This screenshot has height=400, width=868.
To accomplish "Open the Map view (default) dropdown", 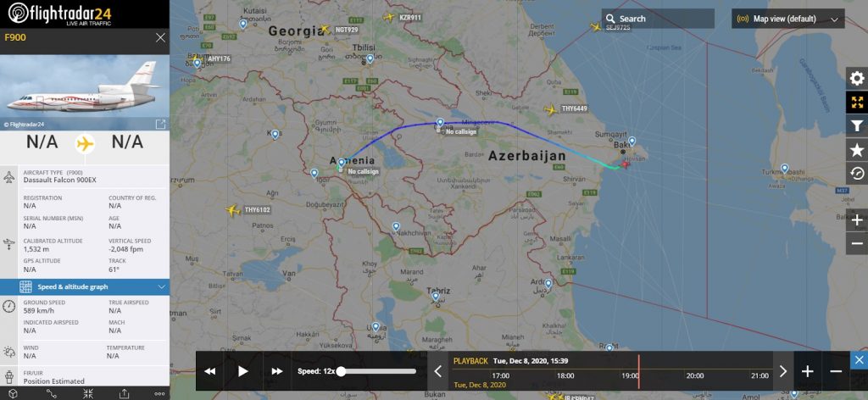I will pyautogui.click(x=787, y=19).
